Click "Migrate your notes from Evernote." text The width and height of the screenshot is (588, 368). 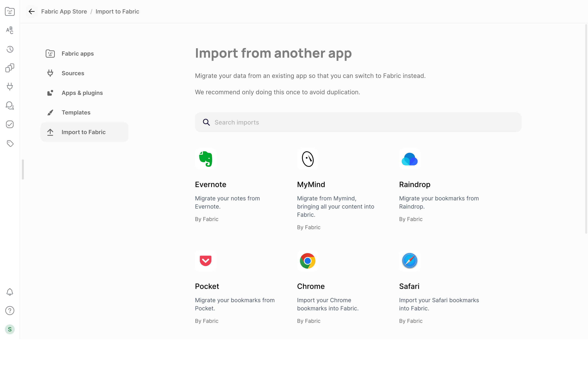227,202
